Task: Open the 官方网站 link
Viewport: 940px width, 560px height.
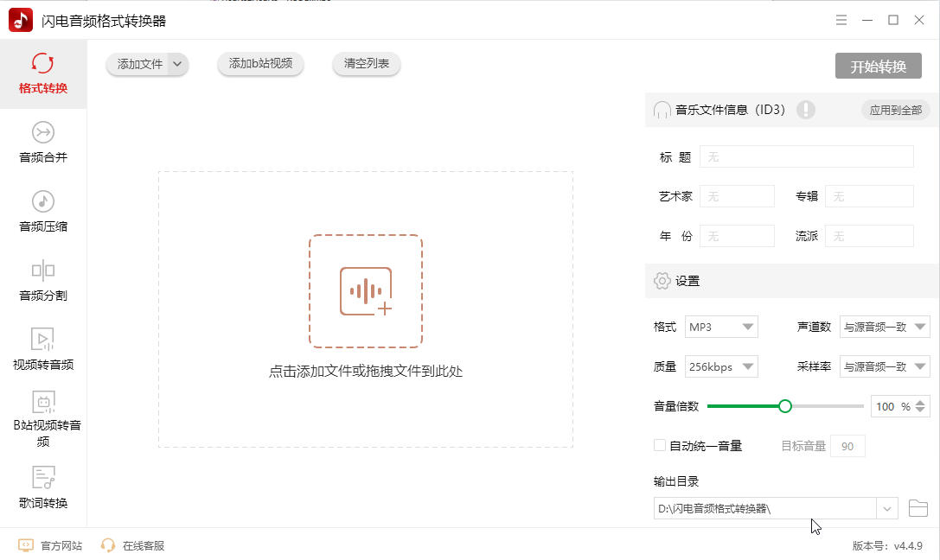Action: (61, 545)
